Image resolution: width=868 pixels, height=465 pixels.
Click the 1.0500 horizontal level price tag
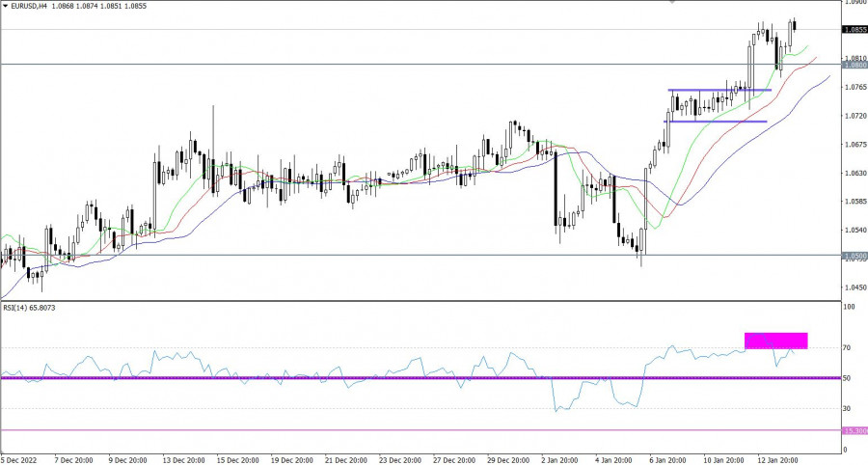pos(854,256)
